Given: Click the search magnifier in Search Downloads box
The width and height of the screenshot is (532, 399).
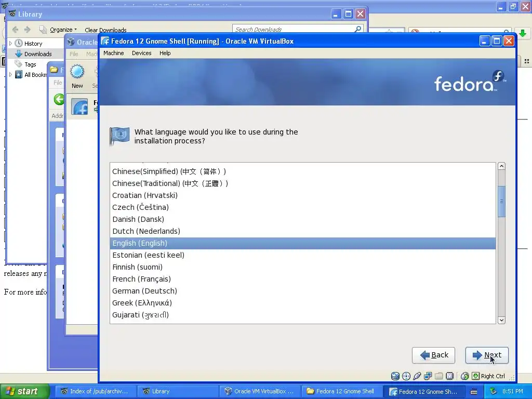Looking at the screenshot, I should [x=357, y=29].
